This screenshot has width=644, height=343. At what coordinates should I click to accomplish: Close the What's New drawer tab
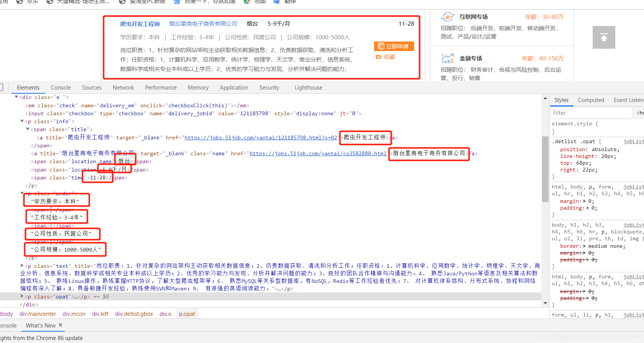pos(60,325)
